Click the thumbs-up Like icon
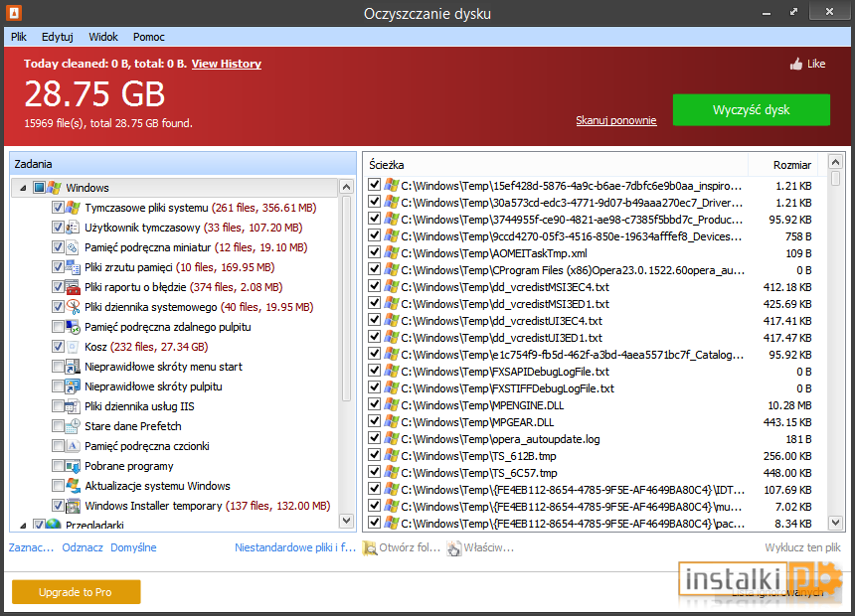Viewport: 855px width, 616px height. (796, 64)
